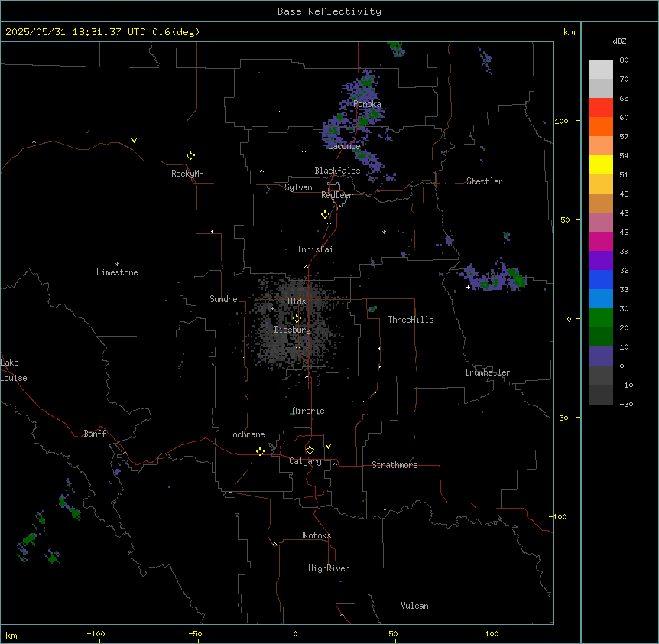Image resolution: width=659 pixels, height=644 pixels.
Task: Click the -100 km tick on bottom axis
Action: pyautogui.click(x=96, y=634)
